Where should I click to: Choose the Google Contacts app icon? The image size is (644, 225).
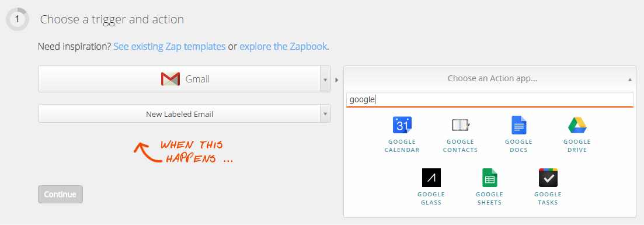460,125
